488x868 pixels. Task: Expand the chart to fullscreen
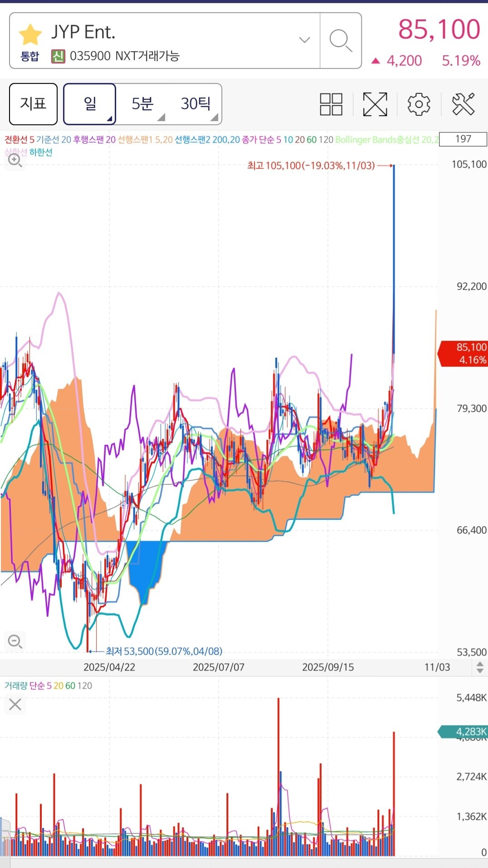[375, 104]
